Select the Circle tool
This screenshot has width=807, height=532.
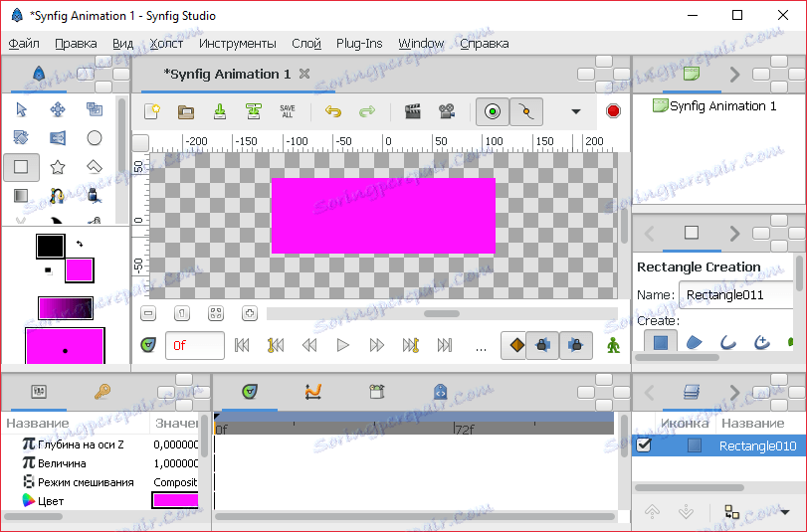coord(95,138)
